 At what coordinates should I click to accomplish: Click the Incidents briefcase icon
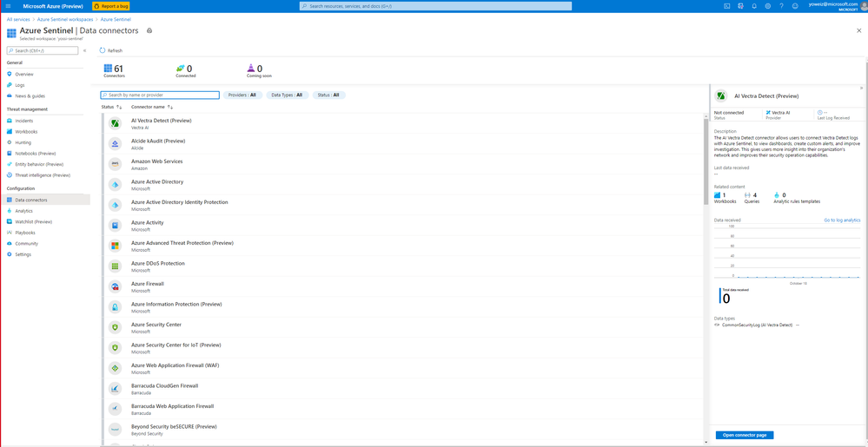pyautogui.click(x=10, y=121)
